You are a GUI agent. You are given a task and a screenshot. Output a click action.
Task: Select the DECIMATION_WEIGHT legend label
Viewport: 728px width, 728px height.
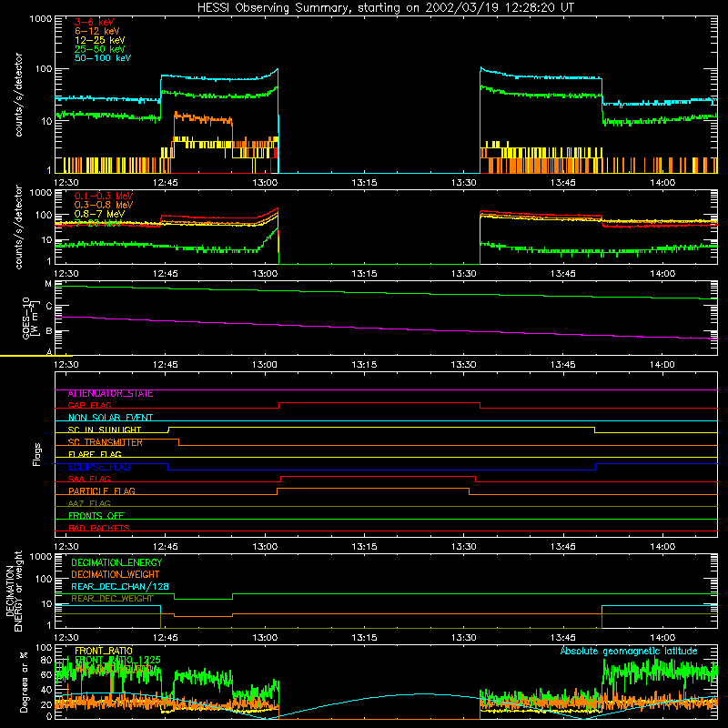(116, 575)
